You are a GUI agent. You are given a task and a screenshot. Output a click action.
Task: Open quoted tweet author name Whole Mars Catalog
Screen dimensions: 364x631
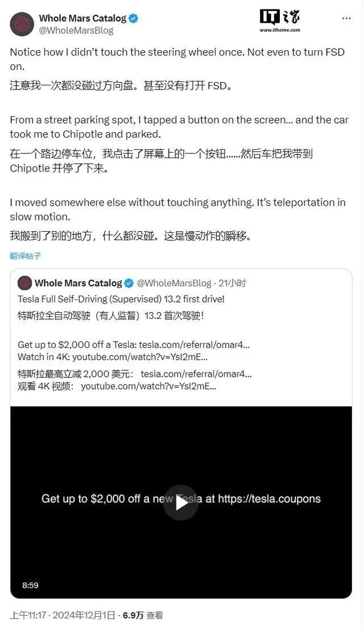click(x=78, y=283)
